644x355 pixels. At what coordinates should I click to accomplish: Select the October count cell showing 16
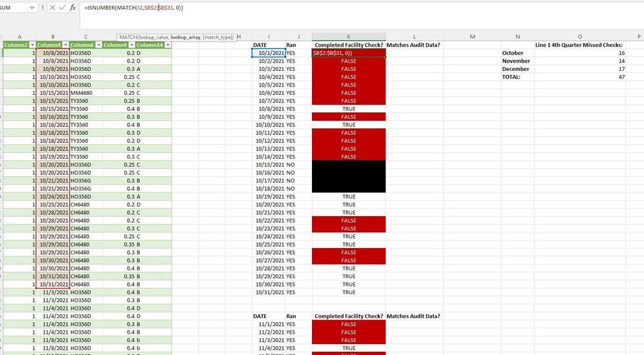pos(580,53)
